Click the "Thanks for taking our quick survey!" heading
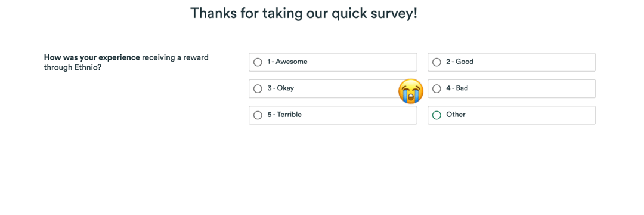This screenshot has width=644, height=215. [304, 14]
